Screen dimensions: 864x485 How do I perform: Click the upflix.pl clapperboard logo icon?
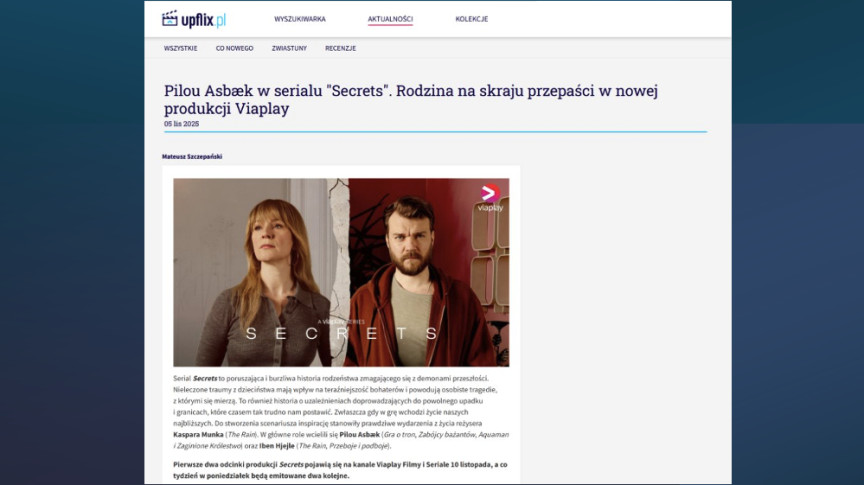[170, 19]
